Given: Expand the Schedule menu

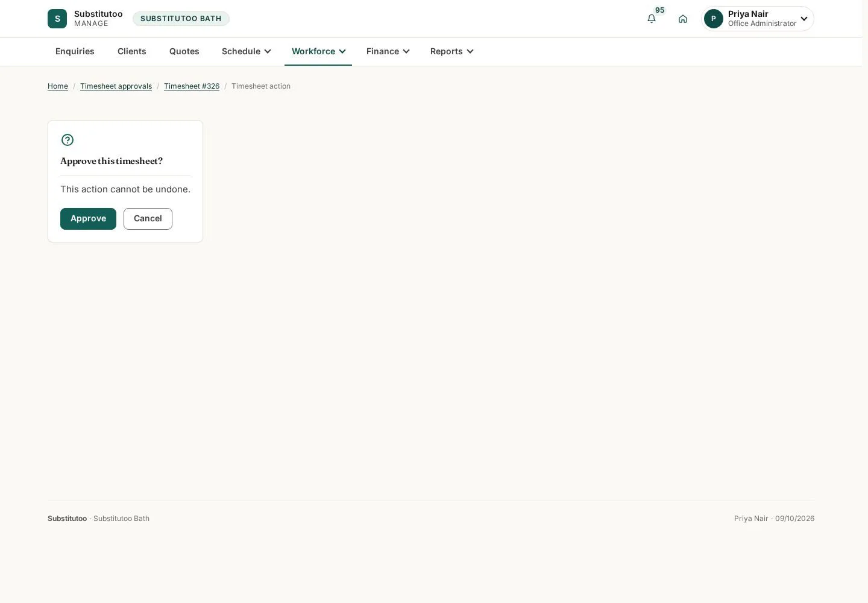Looking at the screenshot, I should tap(247, 51).
